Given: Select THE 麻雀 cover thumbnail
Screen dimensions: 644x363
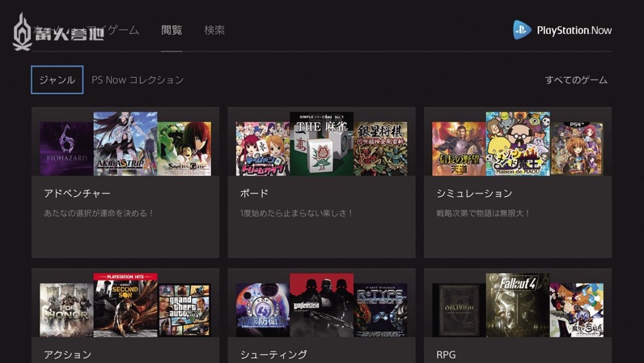Looking at the screenshot, I should pyautogui.click(x=321, y=144).
